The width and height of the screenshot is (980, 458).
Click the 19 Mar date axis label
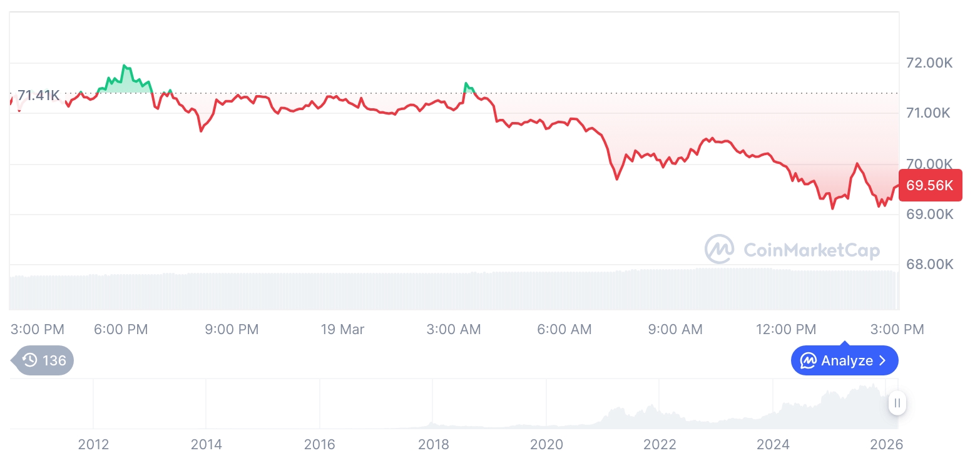pyautogui.click(x=342, y=329)
